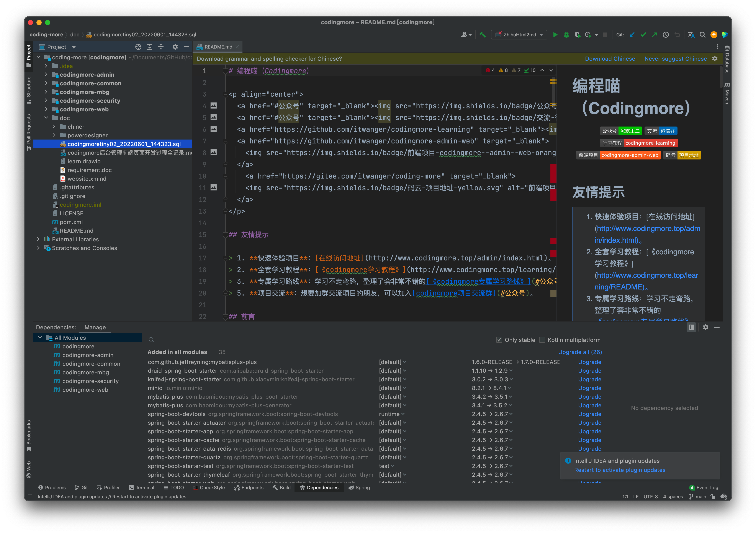Viewport: 756px width, 533px height.
Task: Enable the Kotlin multiplatform checkbox
Action: point(542,340)
